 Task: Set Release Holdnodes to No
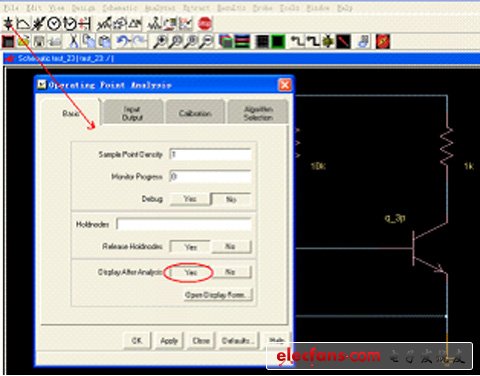point(231,246)
